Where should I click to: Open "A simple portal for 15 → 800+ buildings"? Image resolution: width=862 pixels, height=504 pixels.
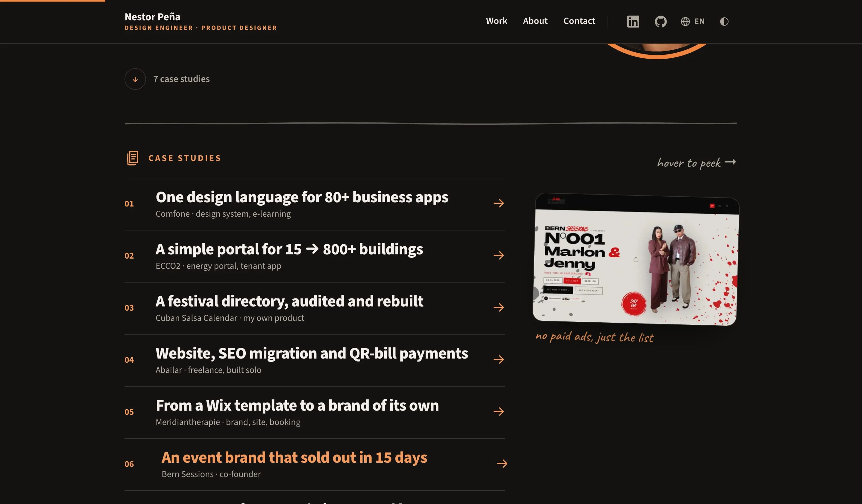(289, 249)
